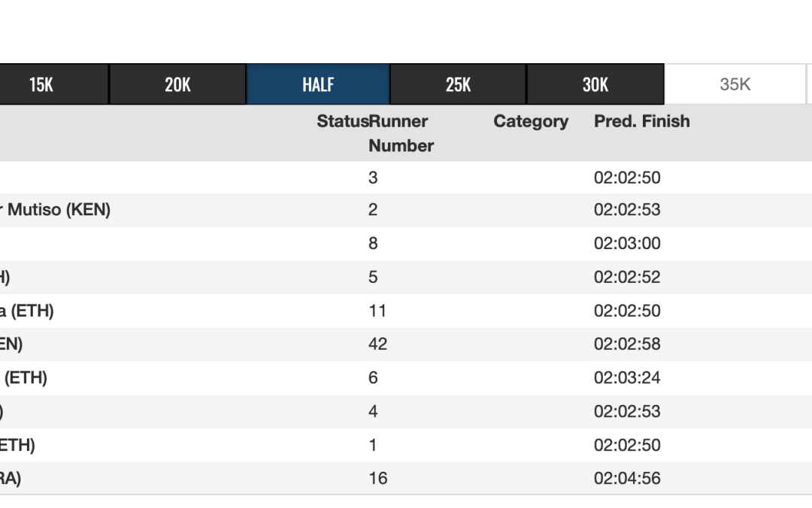
Task: Click the 02:03:24 predicted finish time
Action: pyautogui.click(x=627, y=378)
